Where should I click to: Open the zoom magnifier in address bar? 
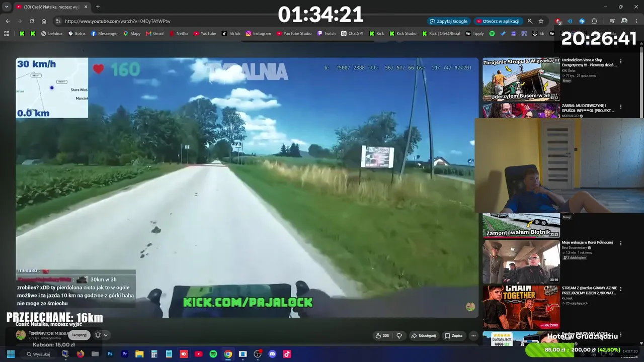[530, 21]
